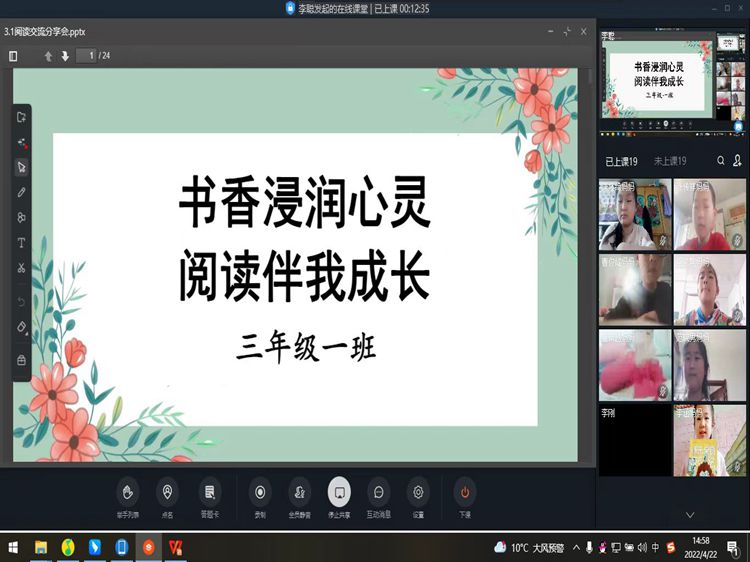Start recording with the 录制 button
The height and width of the screenshot is (562, 750).
(260, 492)
